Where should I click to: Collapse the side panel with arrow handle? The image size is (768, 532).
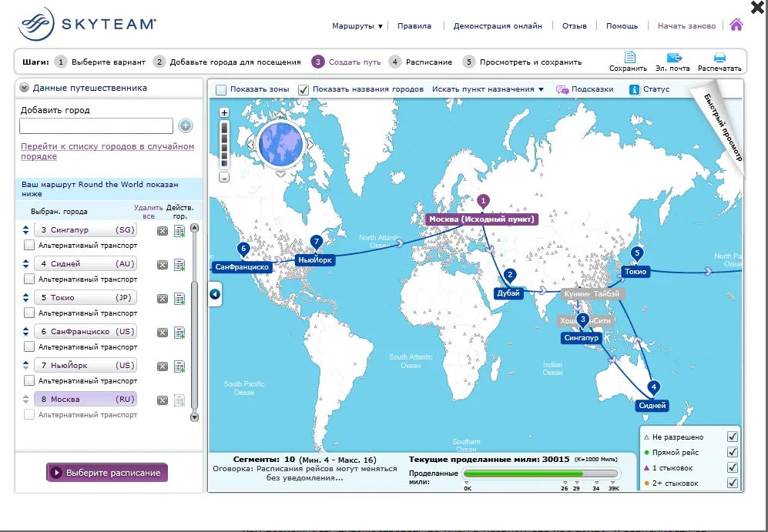click(214, 294)
